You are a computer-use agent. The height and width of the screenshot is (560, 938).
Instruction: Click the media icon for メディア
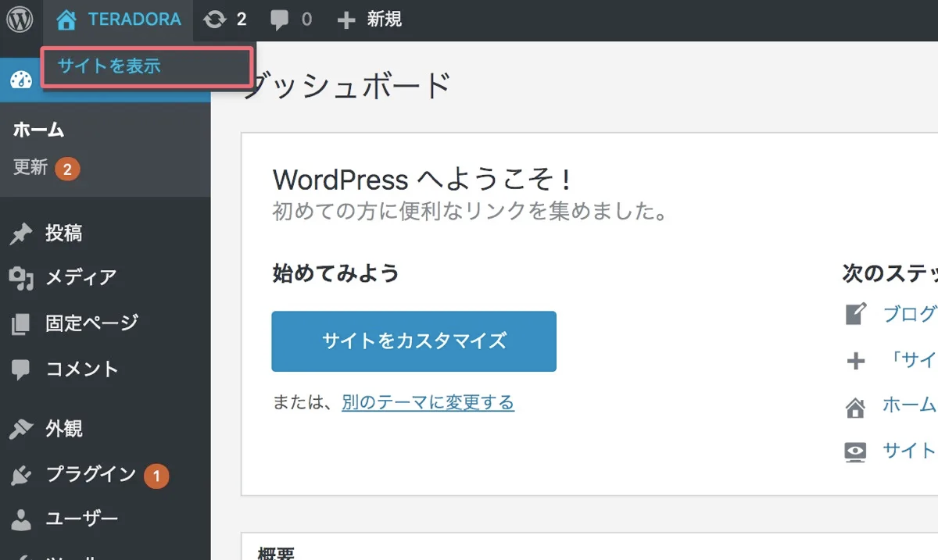[21, 278]
